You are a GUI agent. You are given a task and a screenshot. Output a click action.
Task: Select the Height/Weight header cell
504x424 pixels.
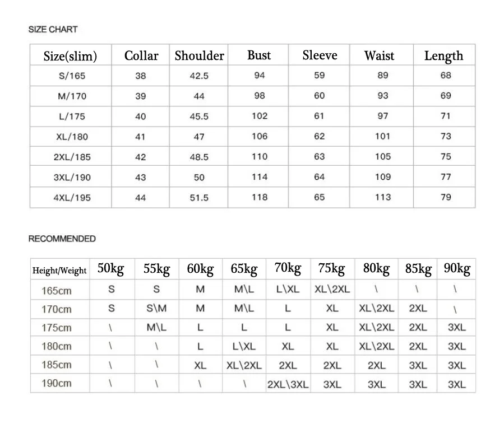click(59, 271)
